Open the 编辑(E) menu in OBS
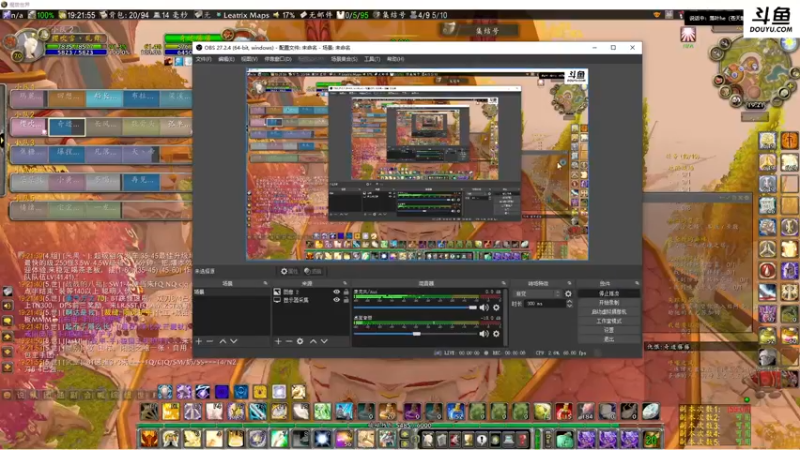This screenshot has width=800, height=450. (x=226, y=59)
